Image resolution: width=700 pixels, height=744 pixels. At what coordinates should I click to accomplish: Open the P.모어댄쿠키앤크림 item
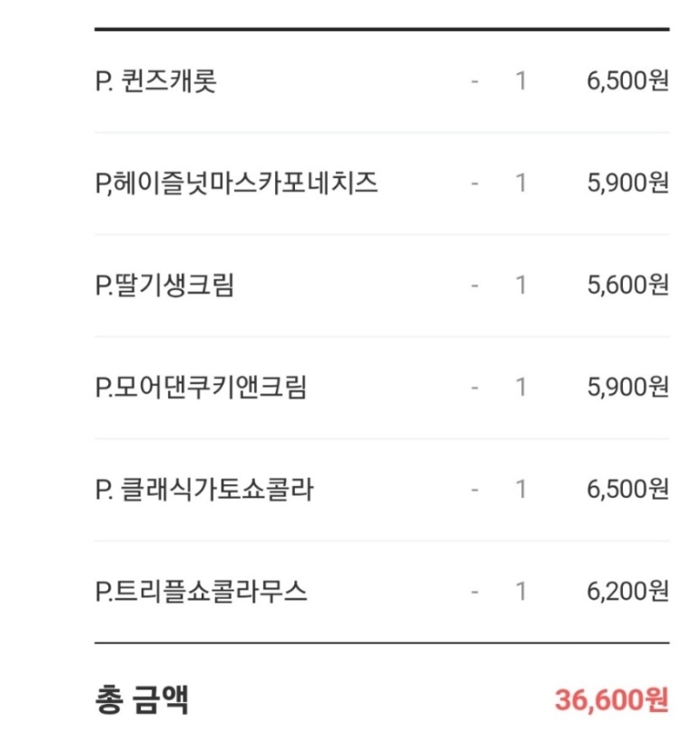pyautogui.click(x=201, y=388)
